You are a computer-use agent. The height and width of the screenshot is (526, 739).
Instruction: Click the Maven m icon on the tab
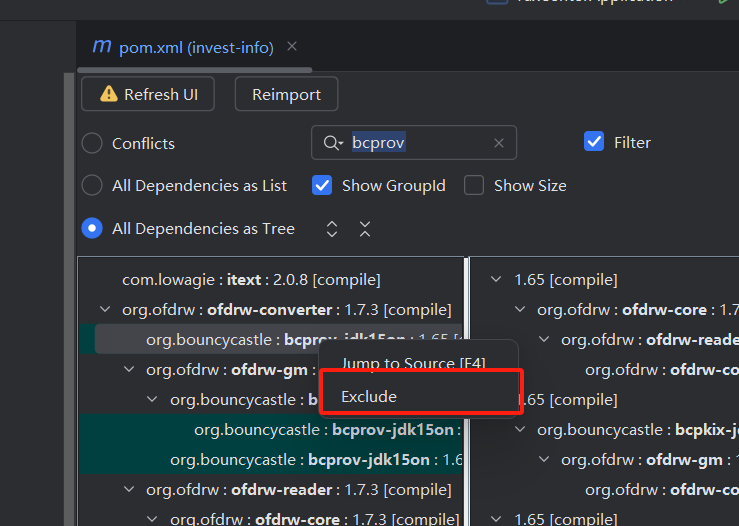tap(102, 46)
